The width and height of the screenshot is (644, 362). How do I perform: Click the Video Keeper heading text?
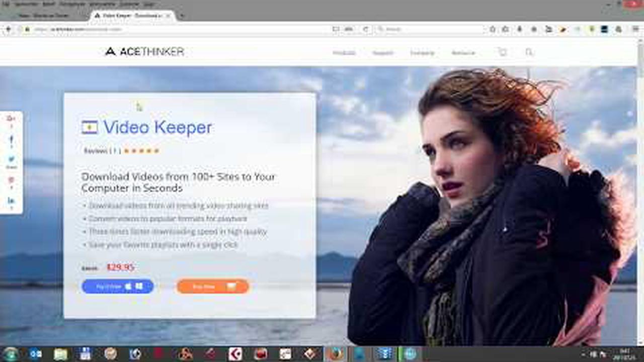[158, 128]
